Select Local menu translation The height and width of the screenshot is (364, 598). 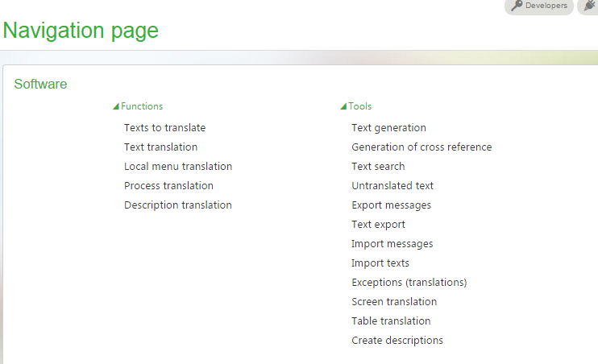178,167
